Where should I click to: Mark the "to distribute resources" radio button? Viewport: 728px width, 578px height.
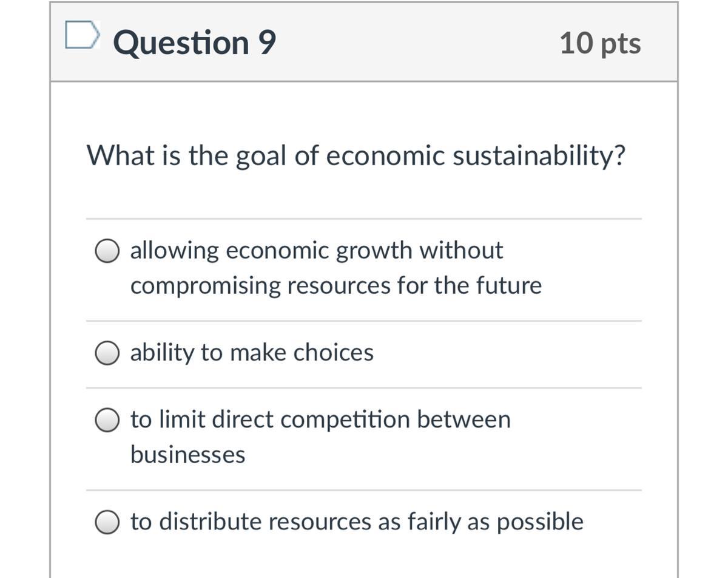coord(107,522)
